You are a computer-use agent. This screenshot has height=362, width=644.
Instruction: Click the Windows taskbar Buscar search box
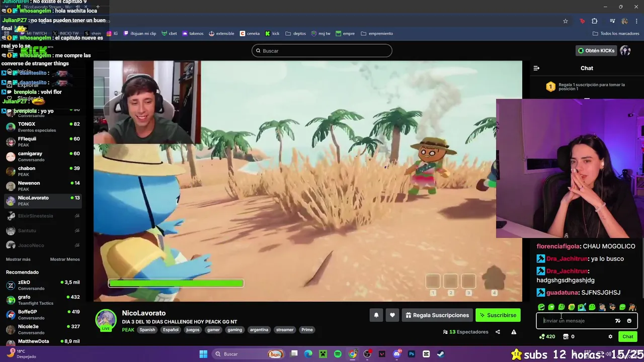pos(248,354)
